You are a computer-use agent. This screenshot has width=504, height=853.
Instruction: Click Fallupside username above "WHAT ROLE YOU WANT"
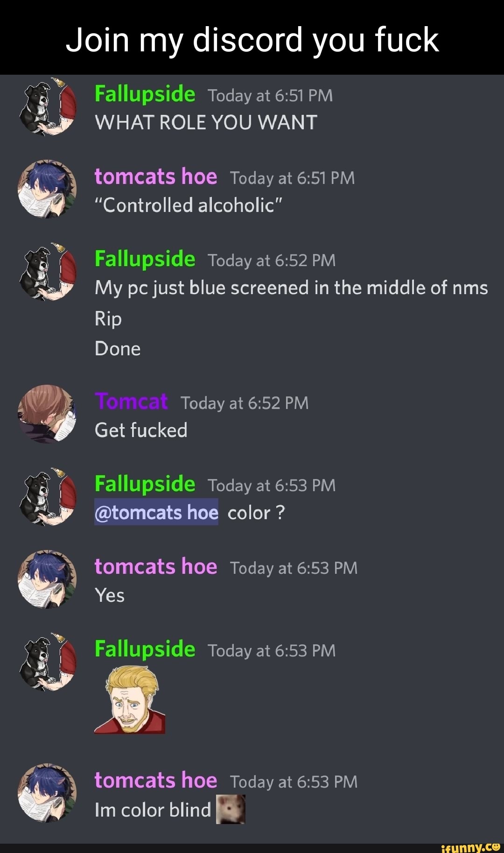pos(145,94)
